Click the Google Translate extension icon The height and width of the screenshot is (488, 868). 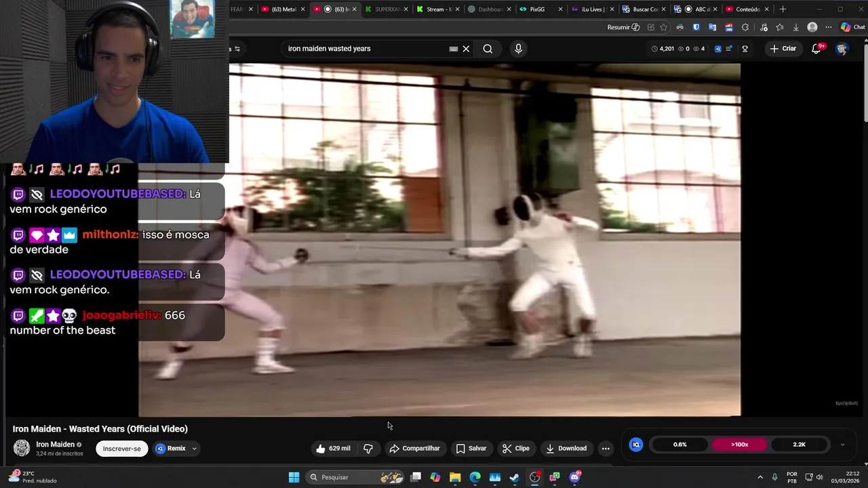click(x=712, y=27)
